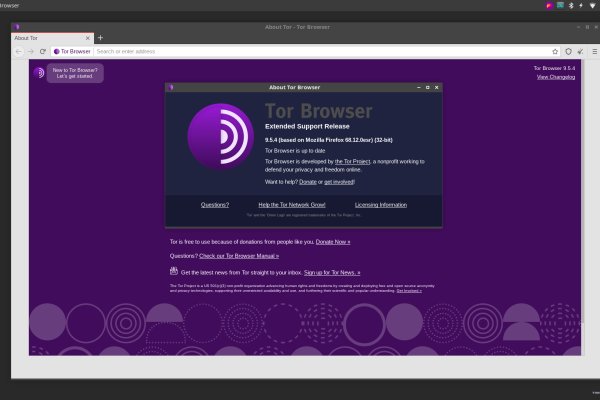Bookmark this page with the star icon

click(555, 51)
